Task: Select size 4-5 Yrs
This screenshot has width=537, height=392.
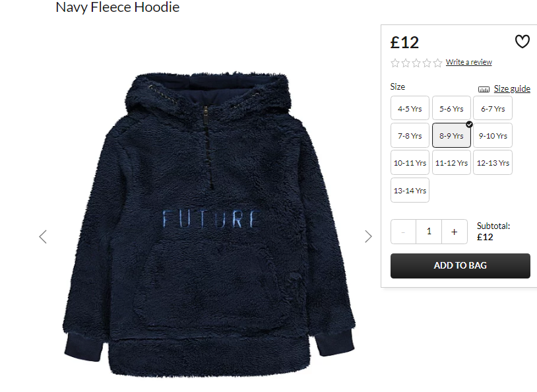Action: [x=410, y=108]
